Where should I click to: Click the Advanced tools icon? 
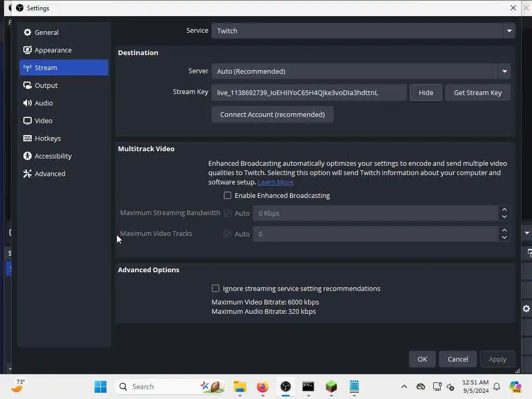coord(28,174)
